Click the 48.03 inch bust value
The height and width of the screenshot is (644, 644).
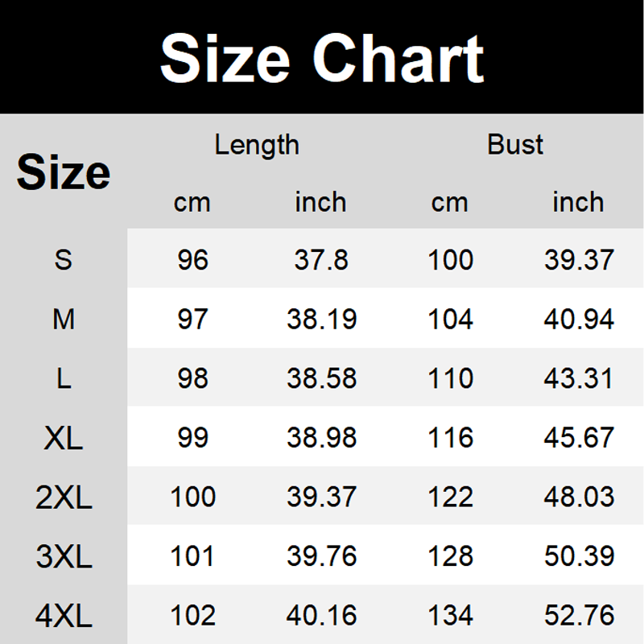click(x=579, y=497)
